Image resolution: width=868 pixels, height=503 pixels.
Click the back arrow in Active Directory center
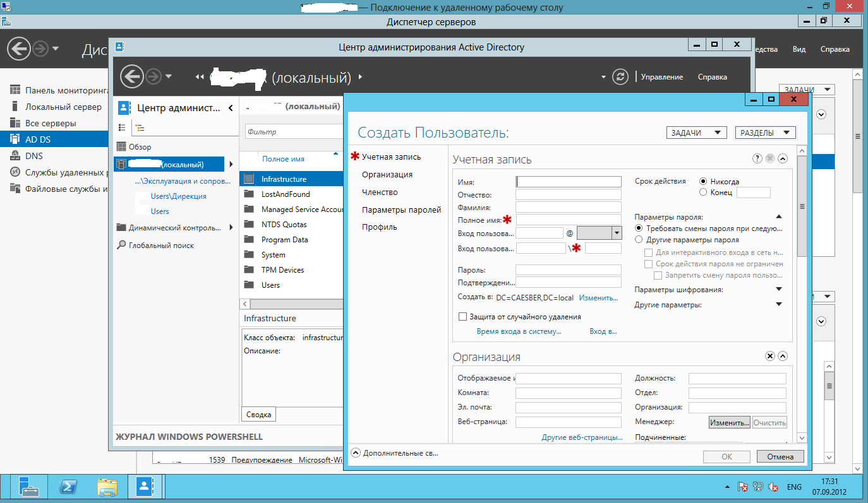131,76
